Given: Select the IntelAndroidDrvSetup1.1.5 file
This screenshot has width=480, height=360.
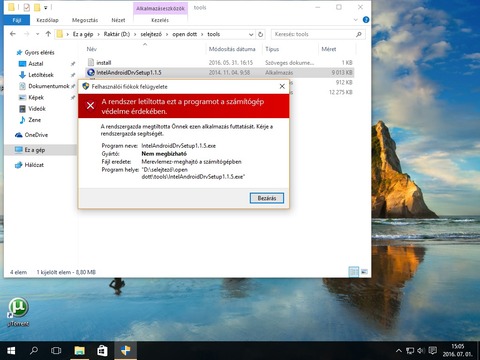Looking at the screenshot, I should pos(129,72).
